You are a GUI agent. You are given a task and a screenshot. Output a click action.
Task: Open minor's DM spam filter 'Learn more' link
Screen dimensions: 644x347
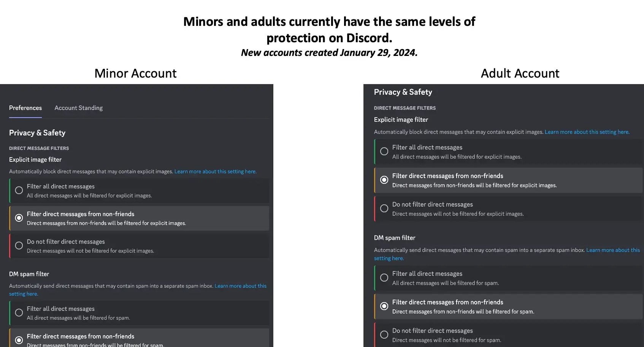tap(240, 286)
